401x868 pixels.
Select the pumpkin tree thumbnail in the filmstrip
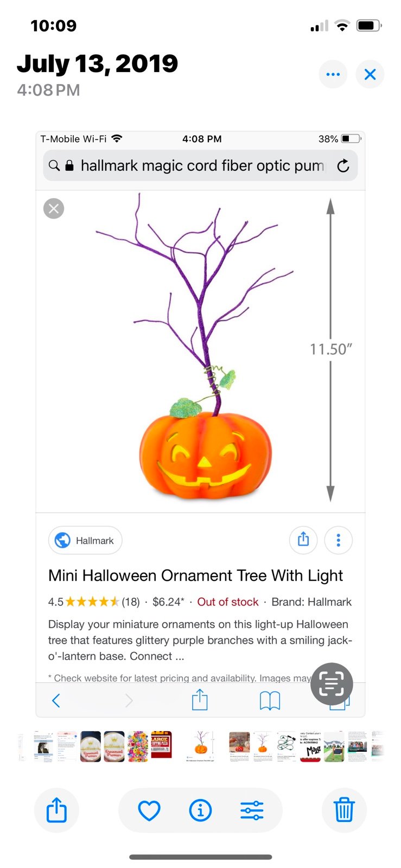click(x=201, y=746)
